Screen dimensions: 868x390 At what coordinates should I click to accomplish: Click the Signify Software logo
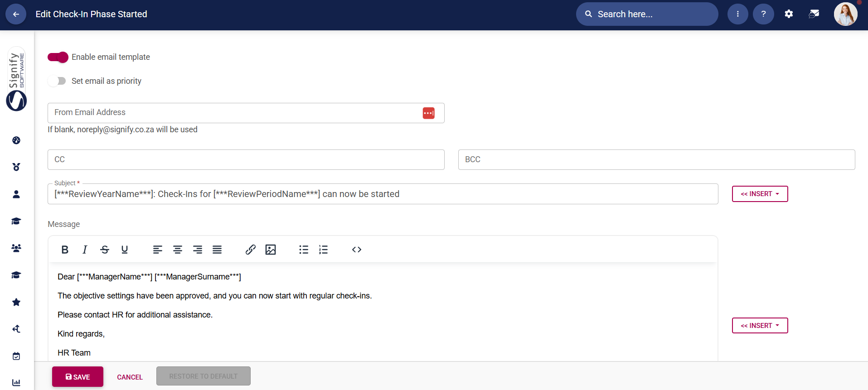pos(16,79)
